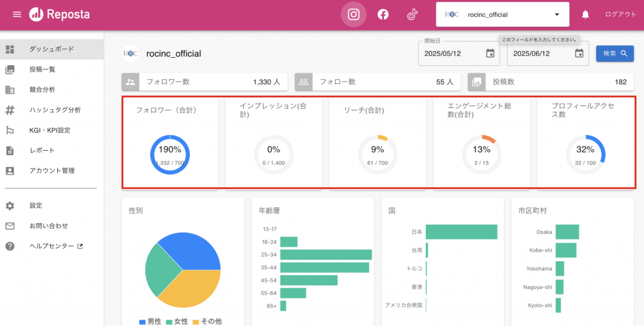Open レポート in the sidebar
This screenshot has height=326, width=644.
coord(52,151)
